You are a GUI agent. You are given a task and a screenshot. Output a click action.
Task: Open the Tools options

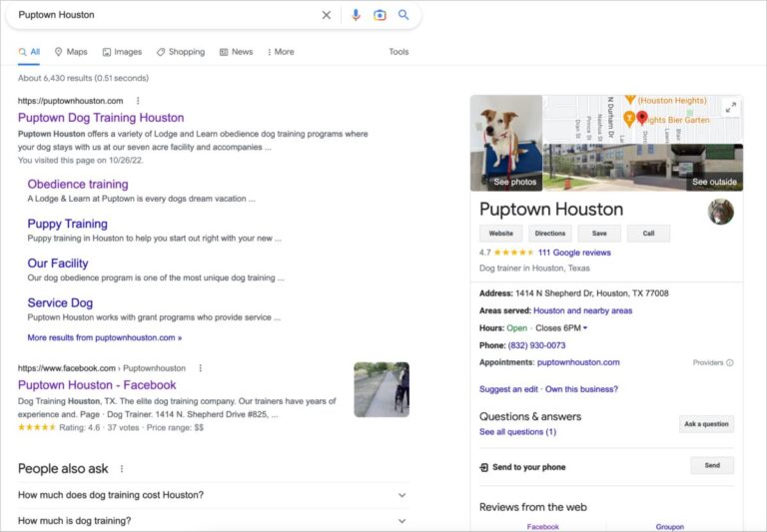[x=398, y=52]
